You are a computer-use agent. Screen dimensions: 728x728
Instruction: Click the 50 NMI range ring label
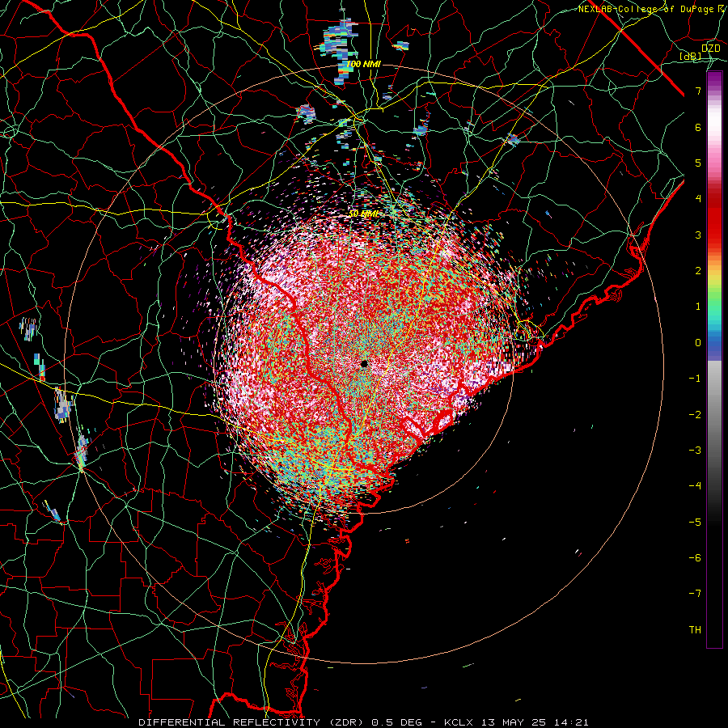[x=363, y=214]
